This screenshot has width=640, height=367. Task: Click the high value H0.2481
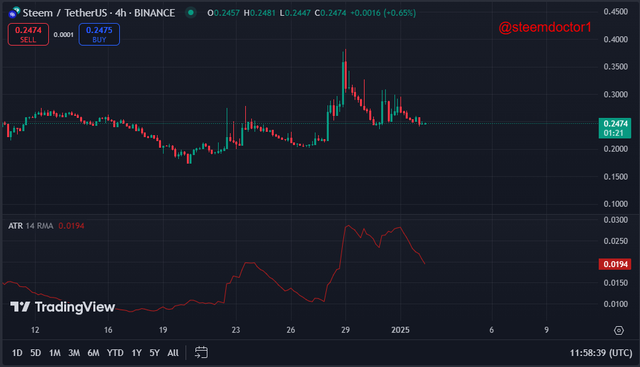point(260,13)
